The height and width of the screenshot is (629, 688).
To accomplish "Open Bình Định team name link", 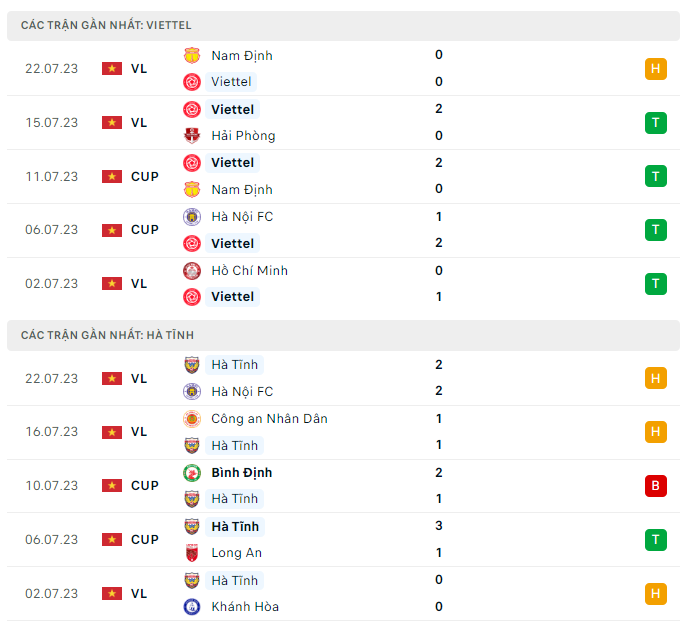I will (241, 473).
